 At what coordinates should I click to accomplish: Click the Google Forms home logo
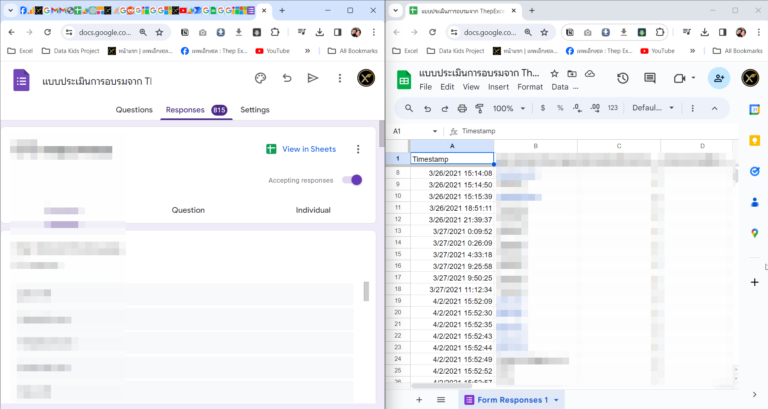22,80
